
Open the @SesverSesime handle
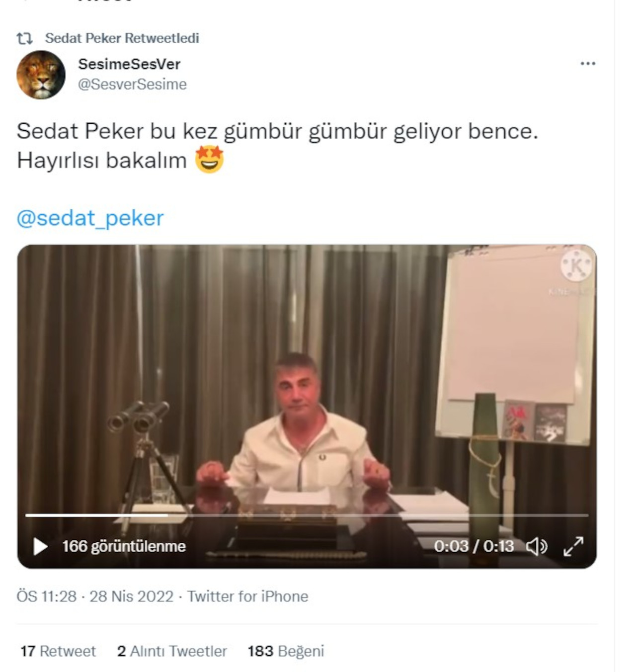coord(132,84)
